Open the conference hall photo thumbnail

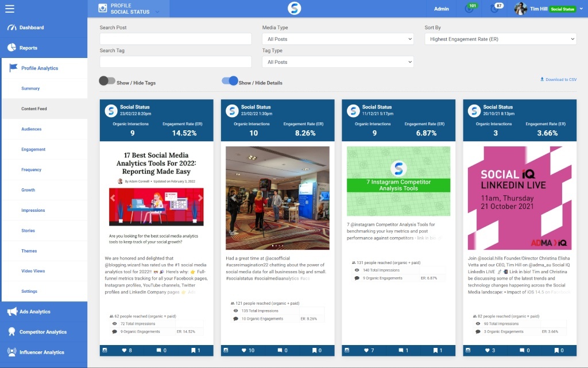pos(277,198)
